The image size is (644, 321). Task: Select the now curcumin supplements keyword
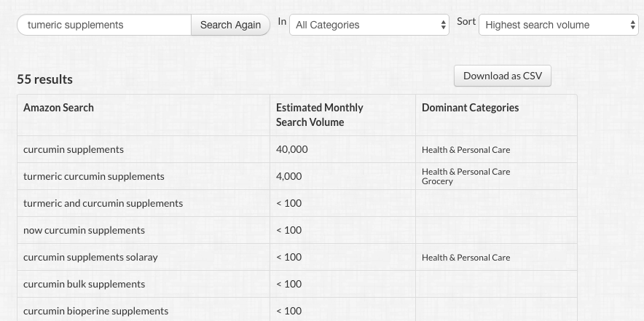pos(85,230)
